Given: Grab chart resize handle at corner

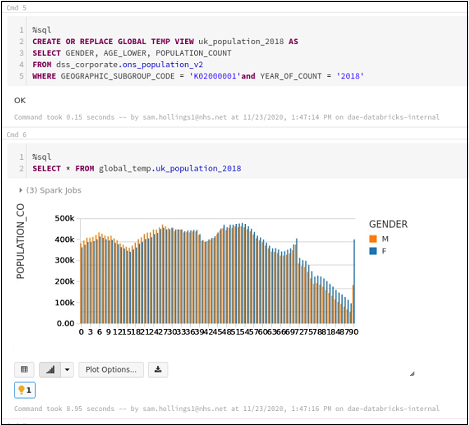Looking at the screenshot, I should pos(412,374).
